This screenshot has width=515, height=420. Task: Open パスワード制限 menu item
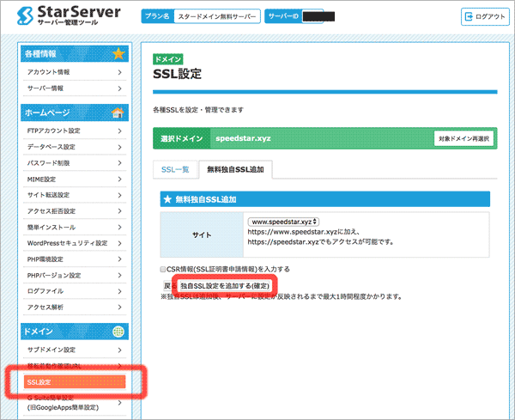click(75, 163)
